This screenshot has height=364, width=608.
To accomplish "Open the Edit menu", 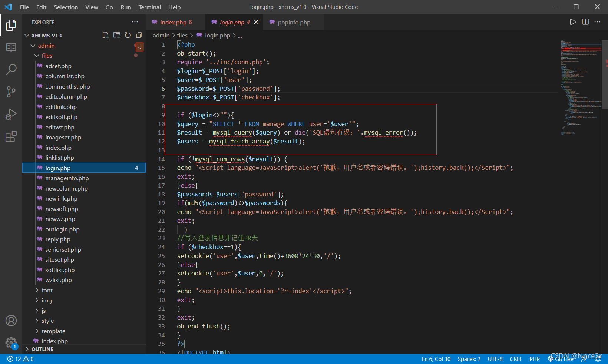I will click(x=41, y=7).
